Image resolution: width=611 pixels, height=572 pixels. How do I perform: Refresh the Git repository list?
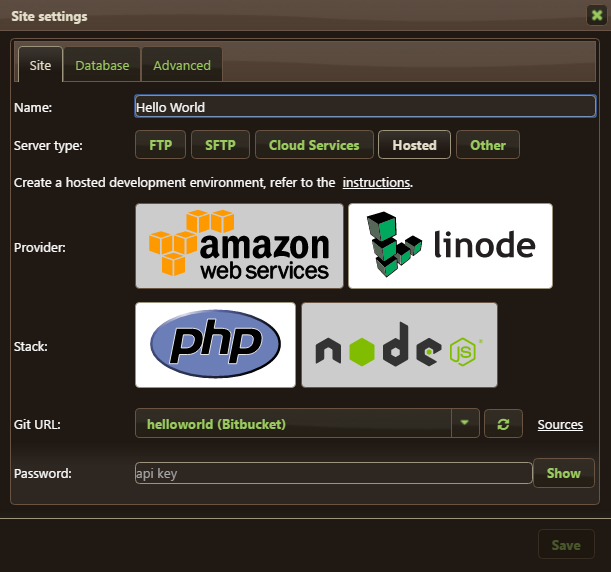click(x=503, y=424)
